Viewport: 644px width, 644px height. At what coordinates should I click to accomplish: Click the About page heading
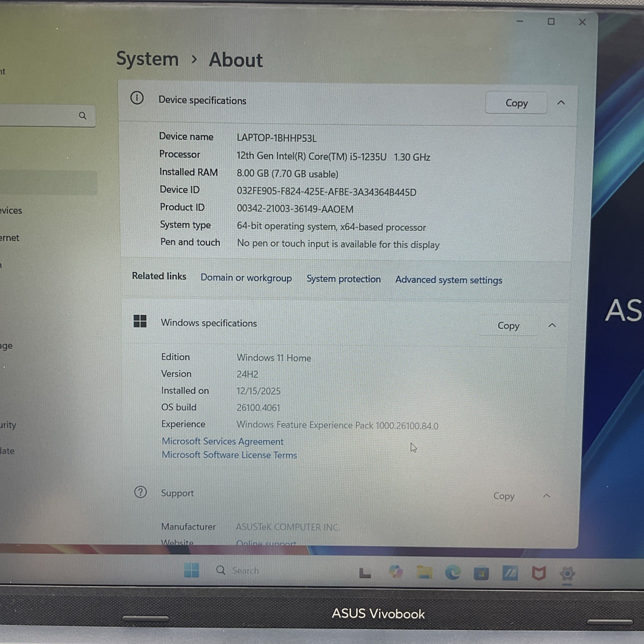(x=236, y=60)
